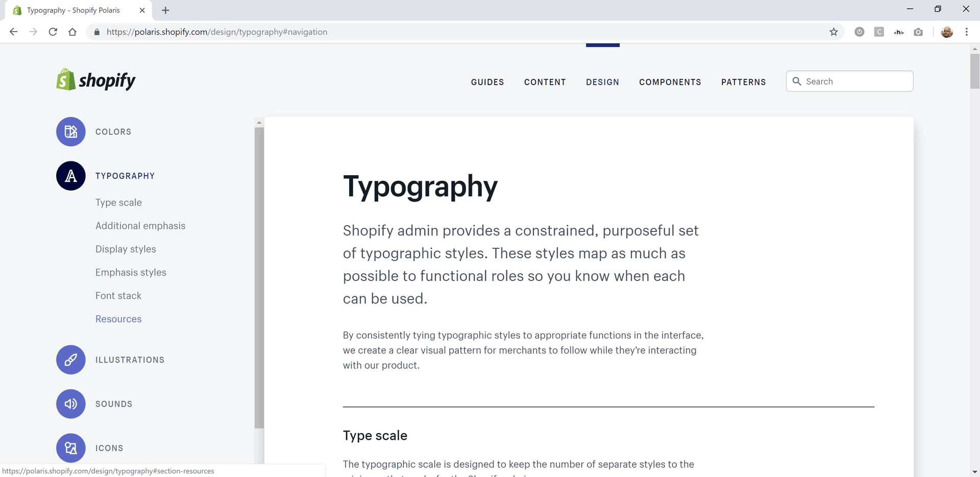
Task: Click the browser home icon
Action: click(x=72, y=32)
